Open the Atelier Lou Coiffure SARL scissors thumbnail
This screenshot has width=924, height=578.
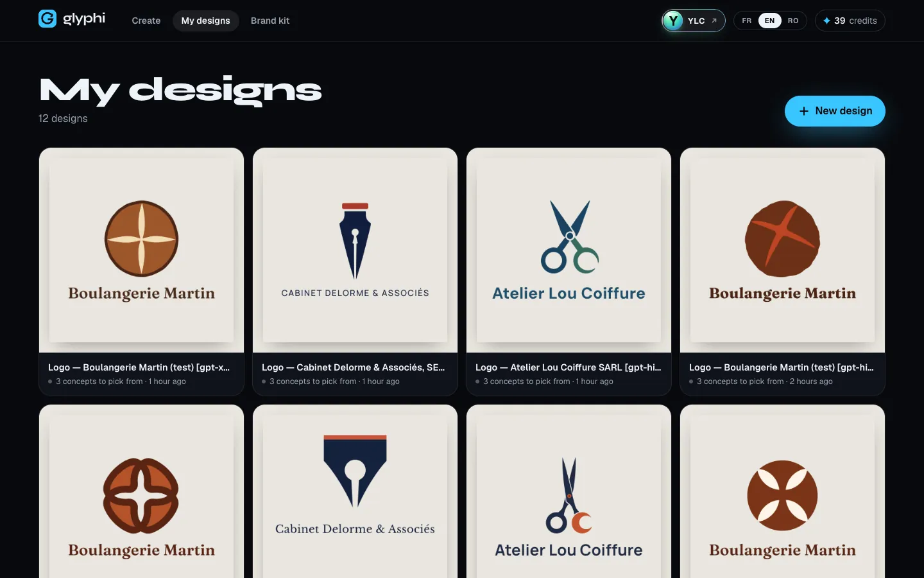pyautogui.click(x=569, y=250)
